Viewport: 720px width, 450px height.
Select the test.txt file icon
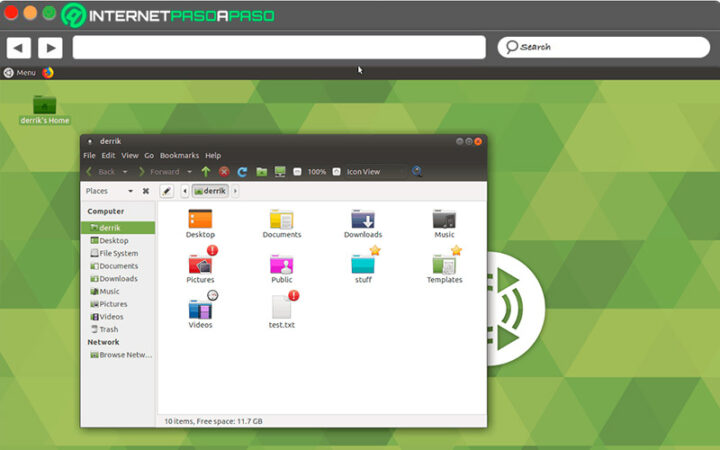[x=282, y=307]
